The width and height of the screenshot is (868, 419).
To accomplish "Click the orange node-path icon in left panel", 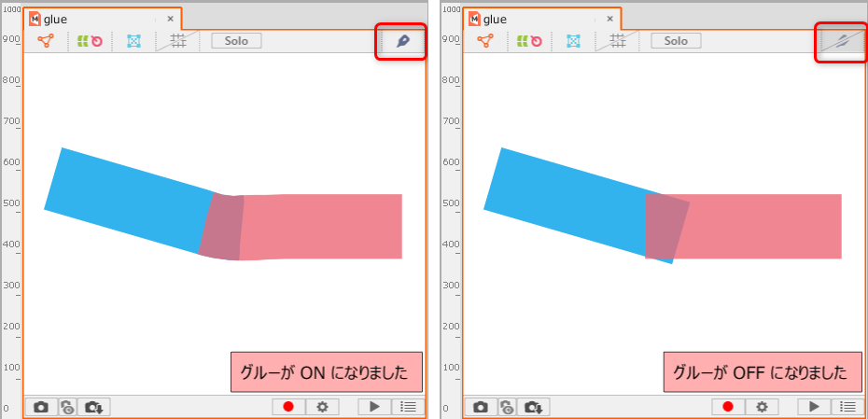I will coord(46,41).
